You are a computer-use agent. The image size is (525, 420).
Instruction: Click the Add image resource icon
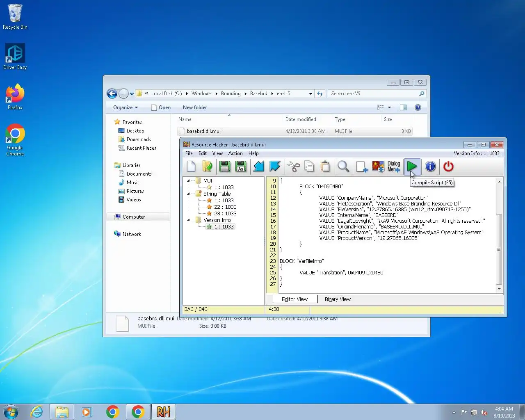[378, 167]
